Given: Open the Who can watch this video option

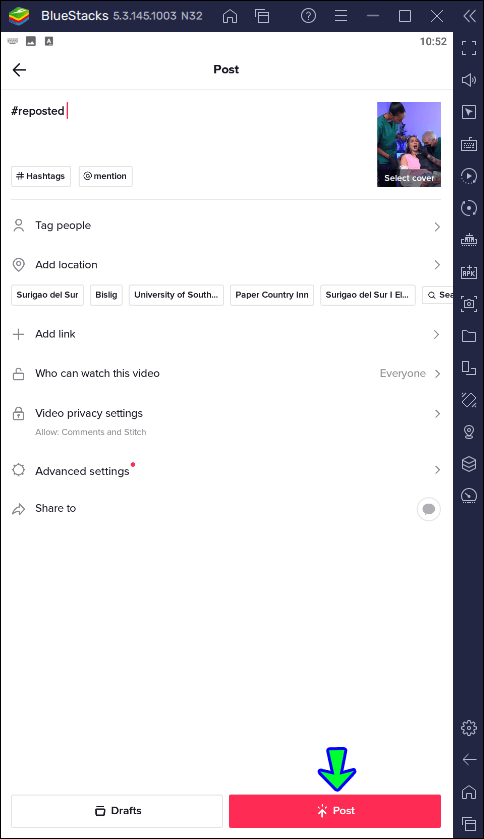Looking at the screenshot, I should tap(226, 373).
